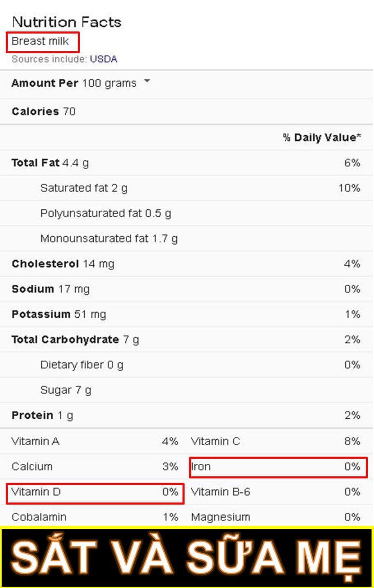Image resolution: width=374 pixels, height=588 pixels.
Task: Click the Protein 1 g row
Action: (187, 415)
